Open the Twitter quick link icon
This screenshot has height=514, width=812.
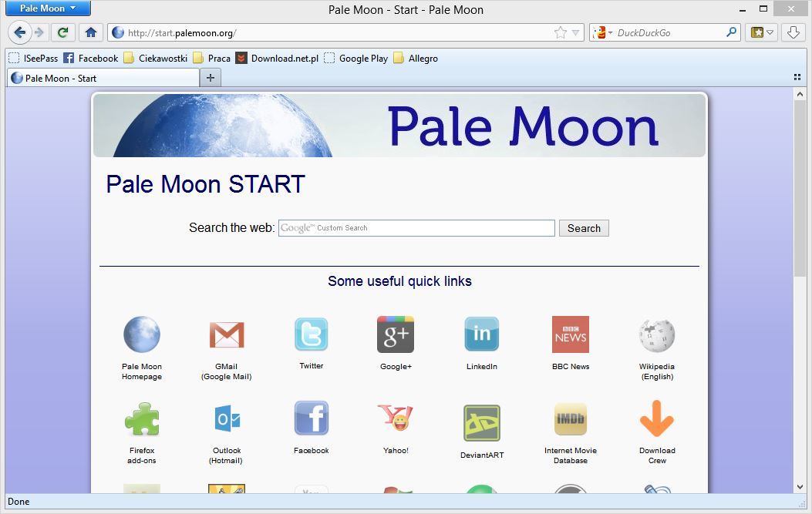click(x=312, y=334)
